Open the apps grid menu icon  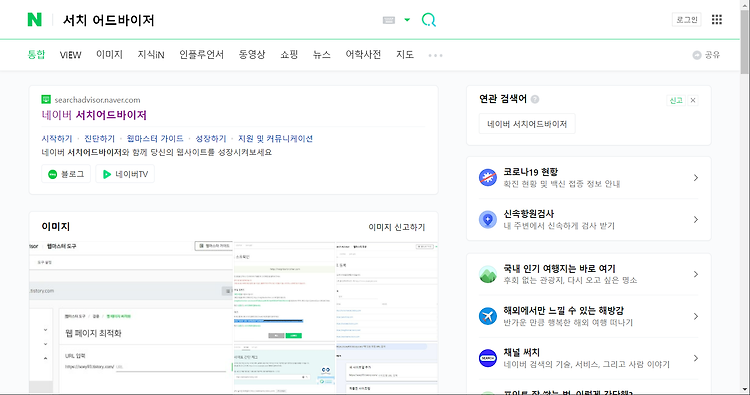(x=717, y=20)
